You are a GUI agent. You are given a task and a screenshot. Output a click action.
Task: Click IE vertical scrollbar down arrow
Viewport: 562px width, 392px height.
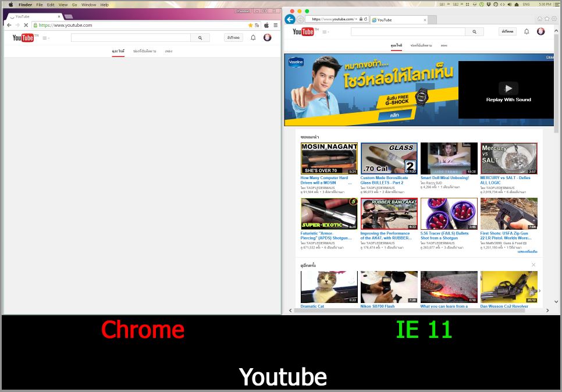(556, 302)
